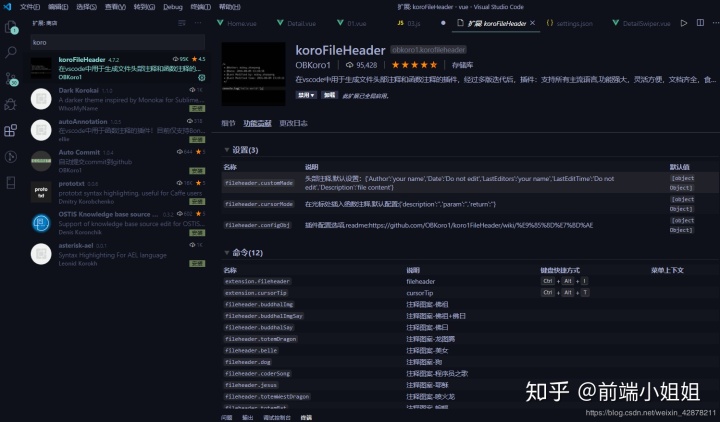Screen dimensions: 720x422
Task: Open the Debug menu
Action: (x=173, y=7)
